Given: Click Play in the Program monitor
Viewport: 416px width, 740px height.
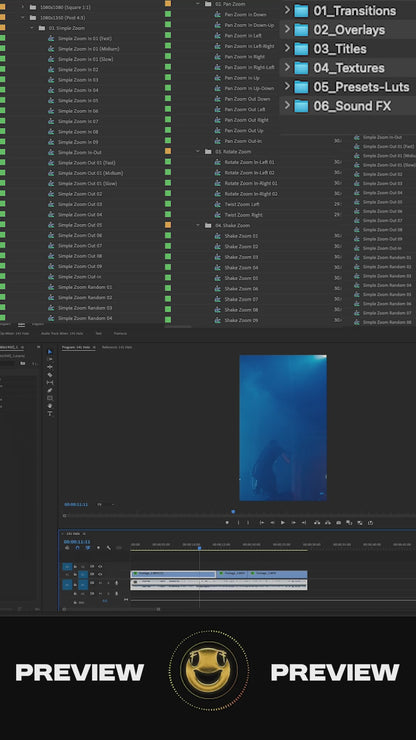Looking at the screenshot, I should point(283,522).
